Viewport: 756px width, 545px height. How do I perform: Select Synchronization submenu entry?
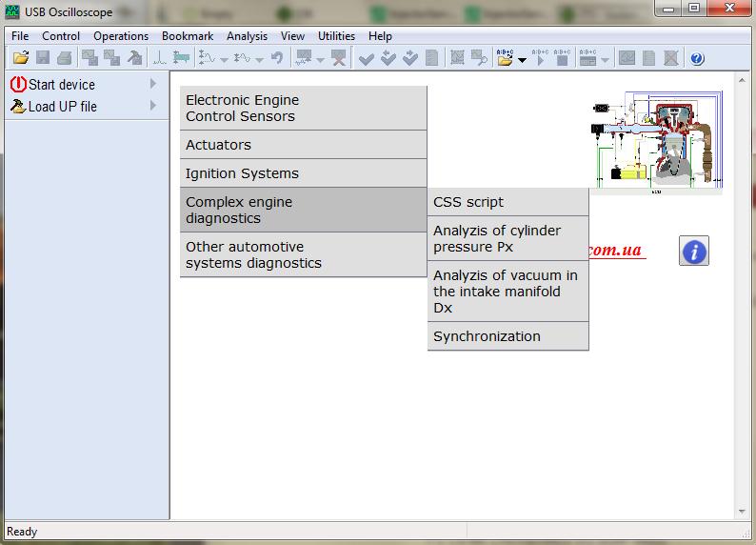[507, 336]
